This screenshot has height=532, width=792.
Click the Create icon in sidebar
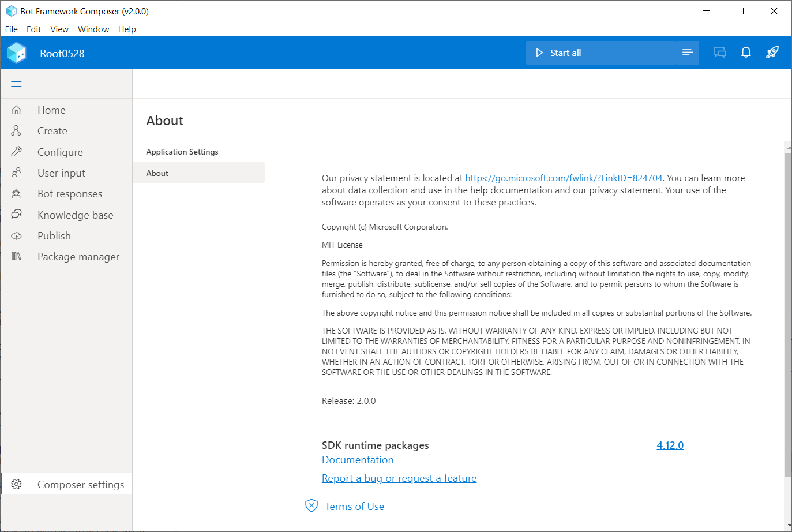click(16, 131)
